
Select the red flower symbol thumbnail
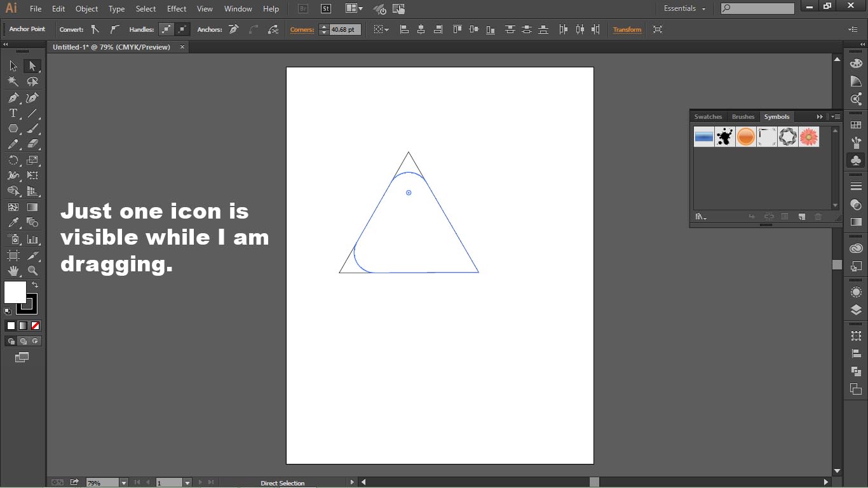click(809, 137)
